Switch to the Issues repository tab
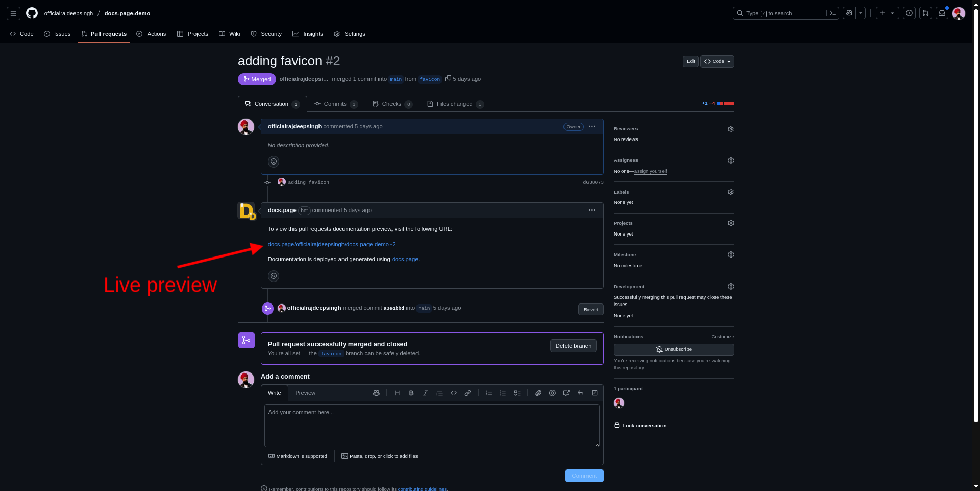The height and width of the screenshot is (491, 980). click(57, 34)
